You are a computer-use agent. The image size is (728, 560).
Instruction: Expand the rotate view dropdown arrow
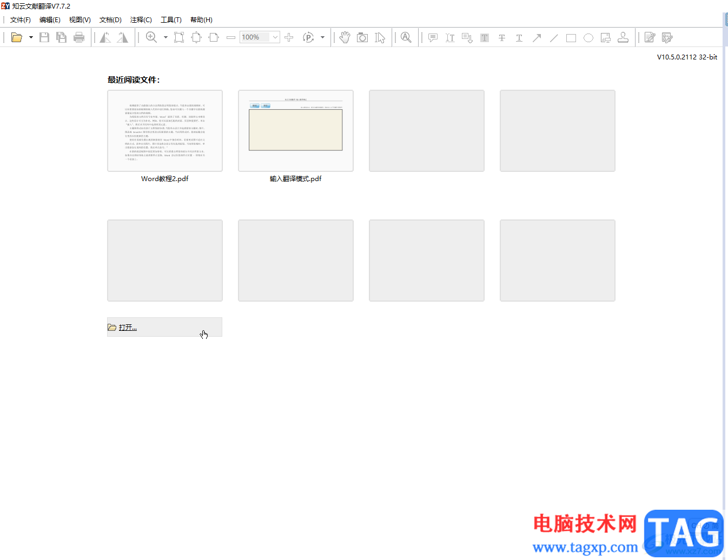coord(322,37)
